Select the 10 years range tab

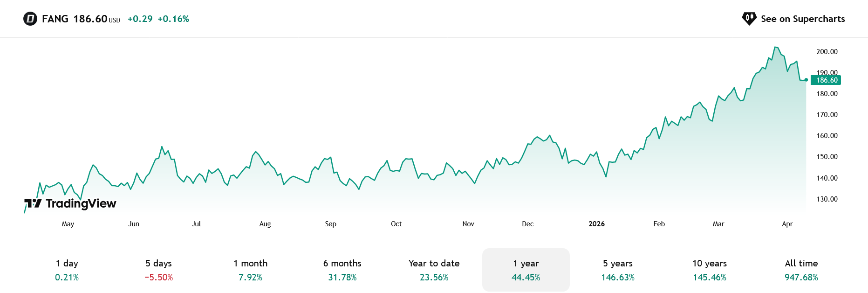(710, 270)
